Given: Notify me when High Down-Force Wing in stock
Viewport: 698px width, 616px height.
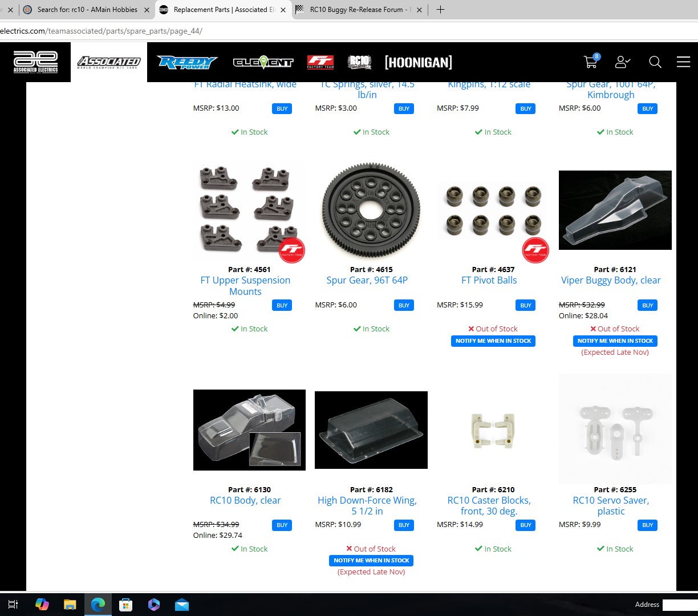Looking at the screenshot, I should (371, 561).
